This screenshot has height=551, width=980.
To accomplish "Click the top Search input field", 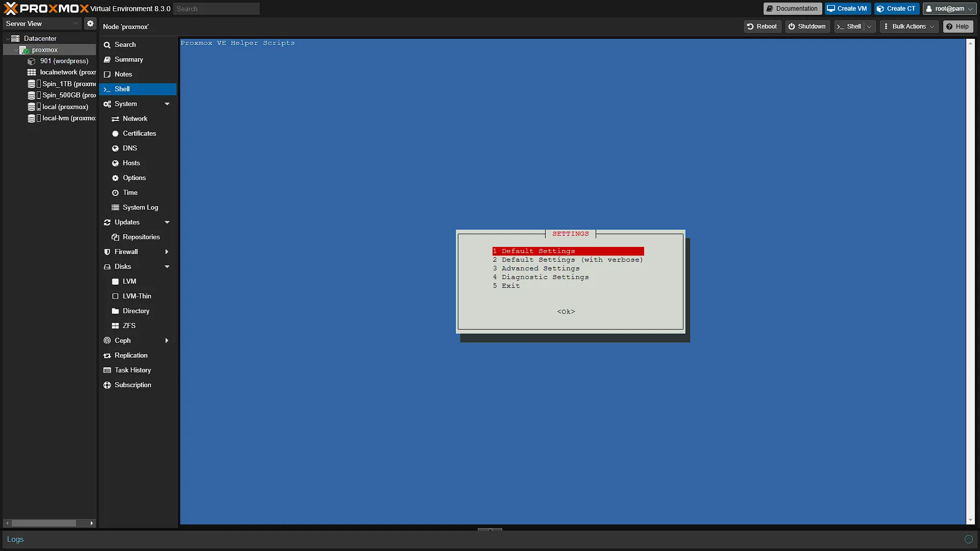I will (x=216, y=9).
